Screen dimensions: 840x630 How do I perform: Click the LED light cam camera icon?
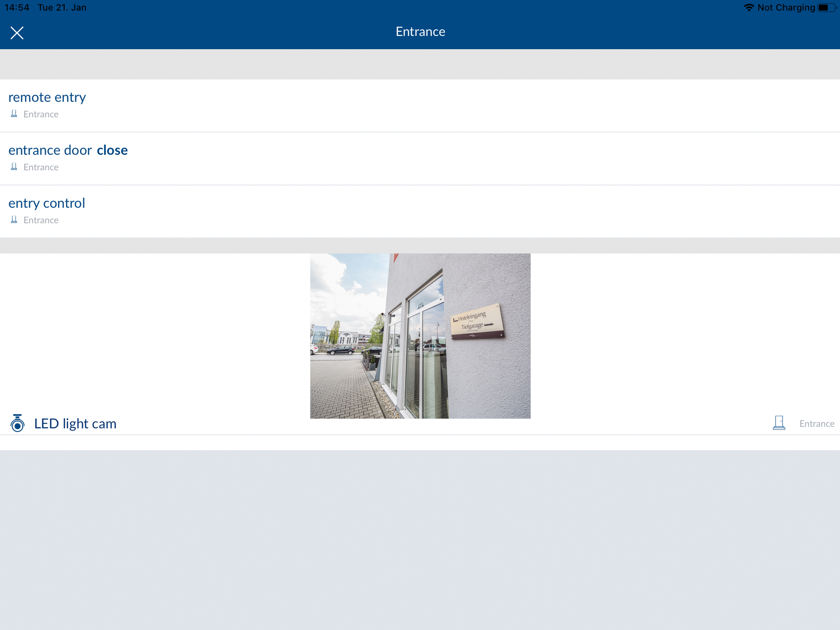tap(18, 423)
